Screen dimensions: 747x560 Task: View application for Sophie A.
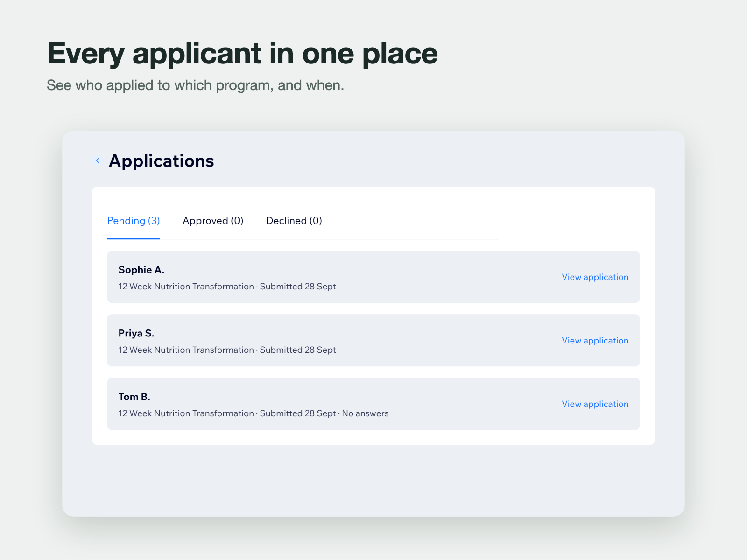pyautogui.click(x=595, y=277)
